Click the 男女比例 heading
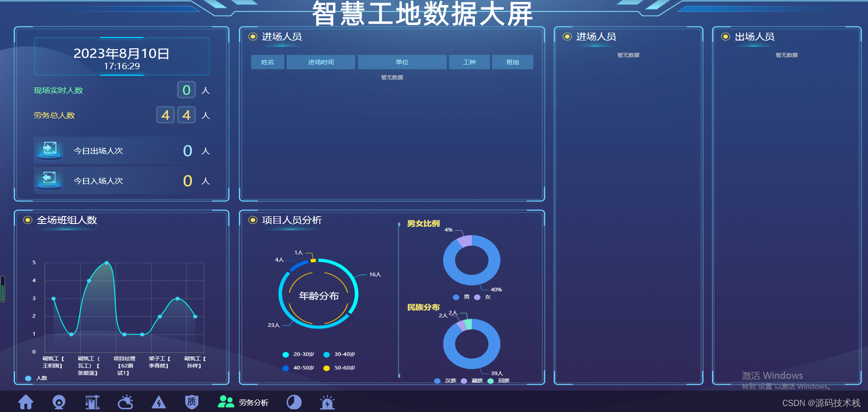This screenshot has width=868, height=412. [x=423, y=224]
